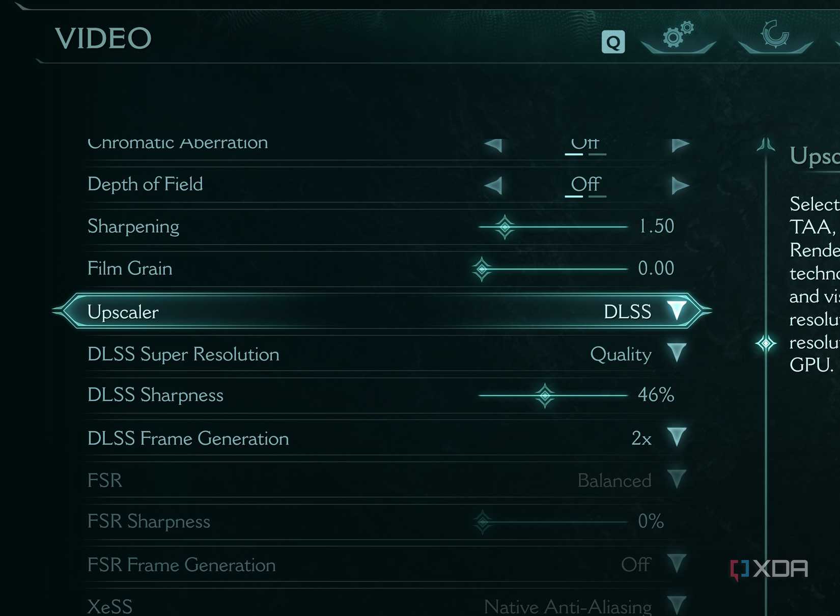Viewport: 840px width, 616px height.
Task: Select the Film Grain setting row
Action: coord(388,269)
